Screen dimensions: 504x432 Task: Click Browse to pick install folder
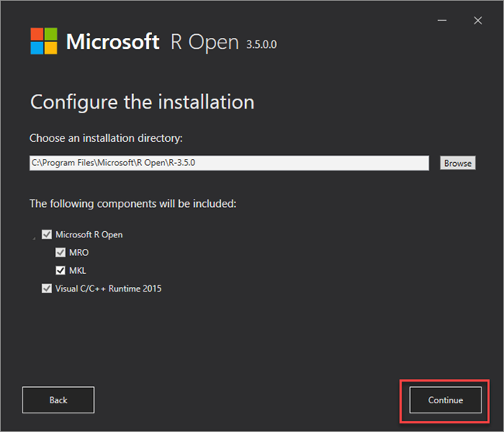click(457, 163)
